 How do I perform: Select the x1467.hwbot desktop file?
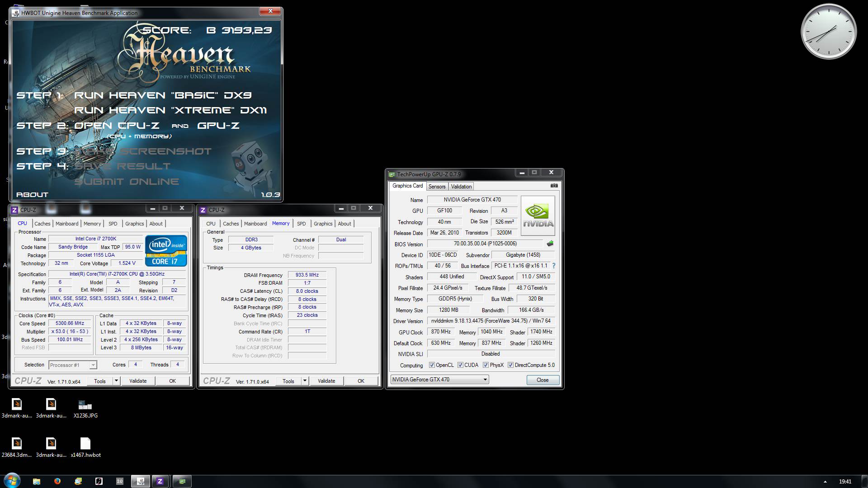pyautogui.click(x=85, y=447)
